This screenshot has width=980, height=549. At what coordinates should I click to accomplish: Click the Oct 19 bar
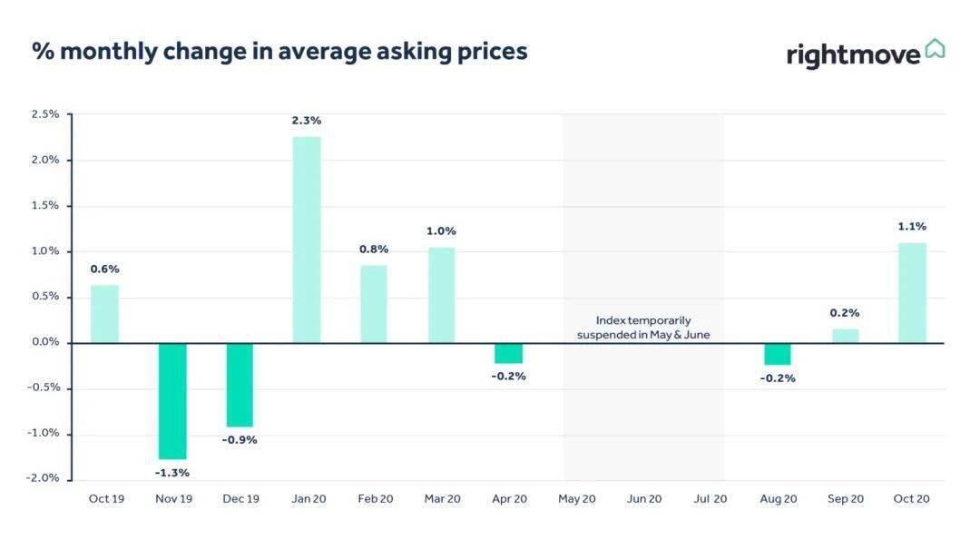[x=104, y=314]
